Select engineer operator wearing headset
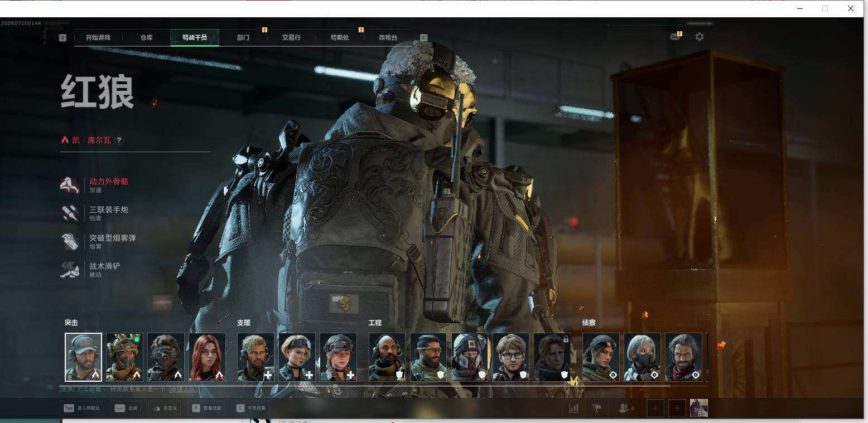 pyautogui.click(x=387, y=357)
